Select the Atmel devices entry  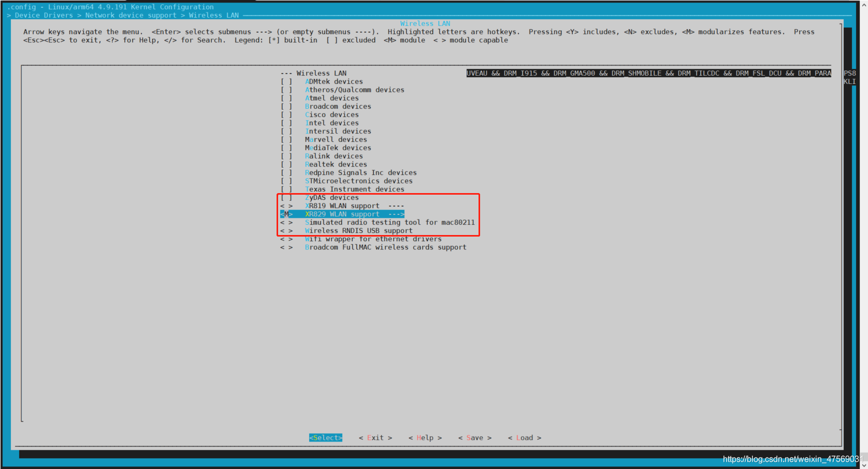click(332, 98)
